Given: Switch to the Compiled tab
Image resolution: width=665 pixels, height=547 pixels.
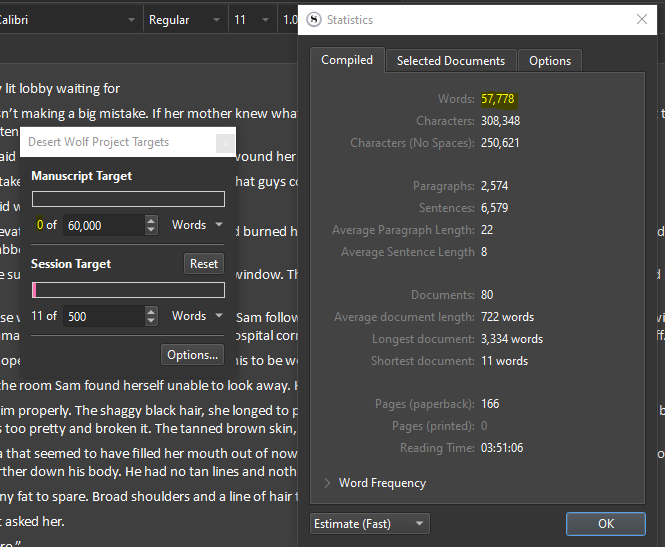Looking at the screenshot, I should coord(347,60).
